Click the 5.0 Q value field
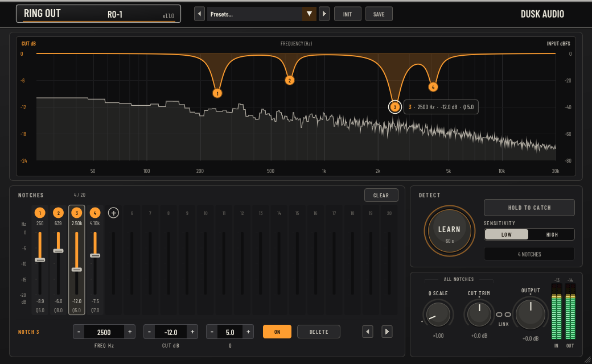This screenshot has height=364, width=592. [x=230, y=332]
